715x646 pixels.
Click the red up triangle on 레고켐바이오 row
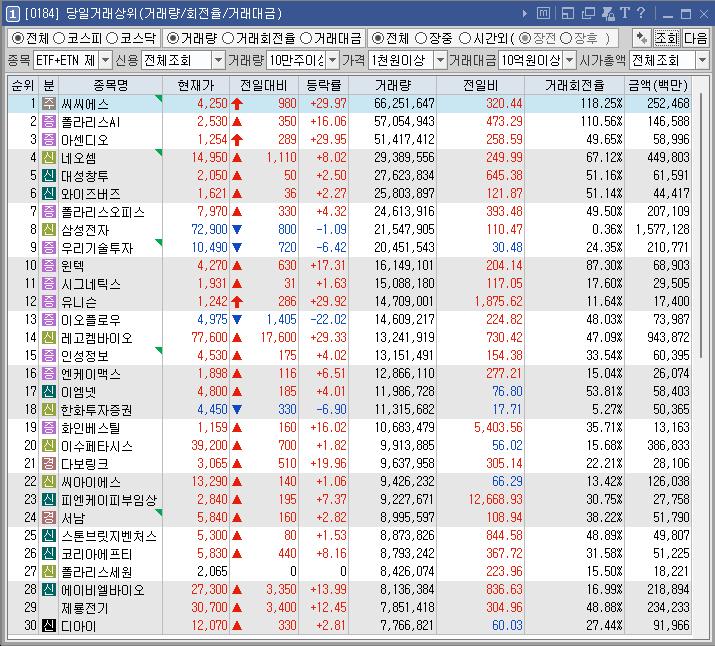237,338
